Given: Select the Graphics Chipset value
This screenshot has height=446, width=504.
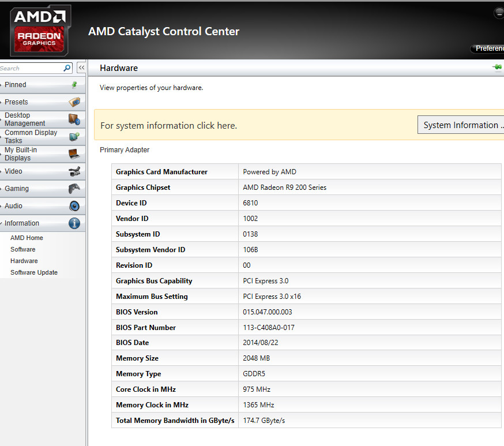Looking at the screenshot, I should [284, 188].
